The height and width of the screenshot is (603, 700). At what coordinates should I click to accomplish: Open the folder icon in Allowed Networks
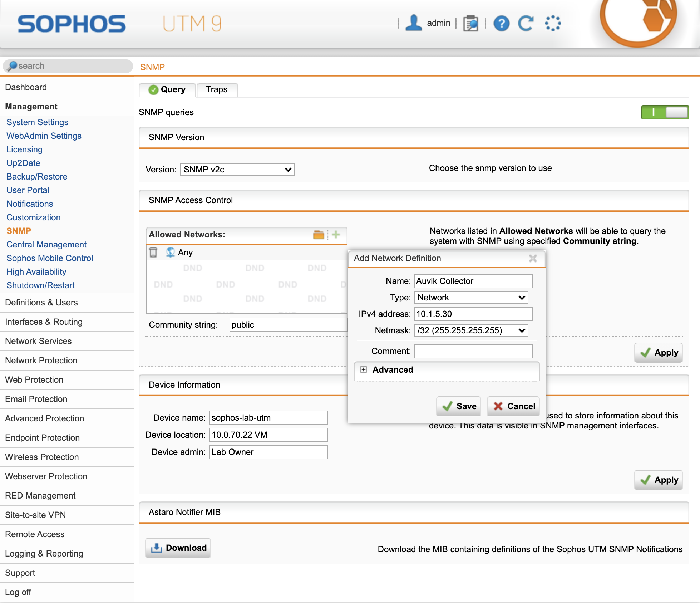(x=318, y=235)
